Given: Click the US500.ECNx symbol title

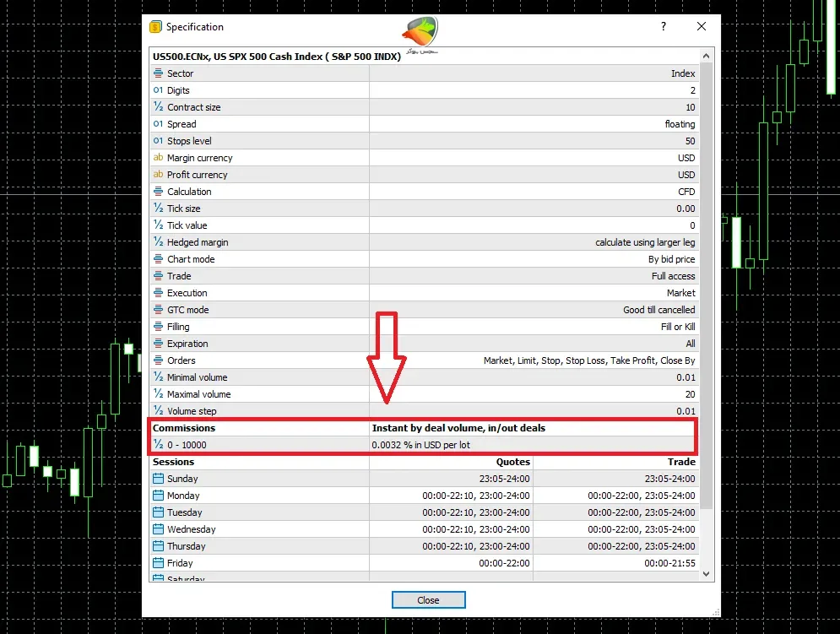Looking at the screenshot, I should tap(276, 57).
